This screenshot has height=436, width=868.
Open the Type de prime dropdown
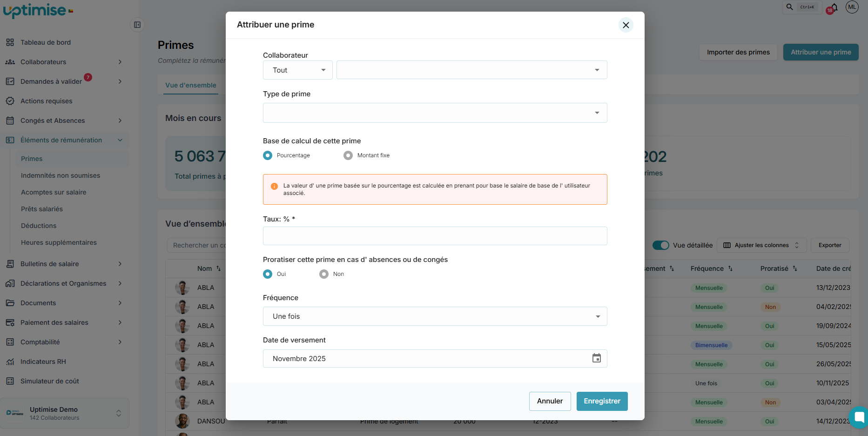pyautogui.click(x=435, y=113)
